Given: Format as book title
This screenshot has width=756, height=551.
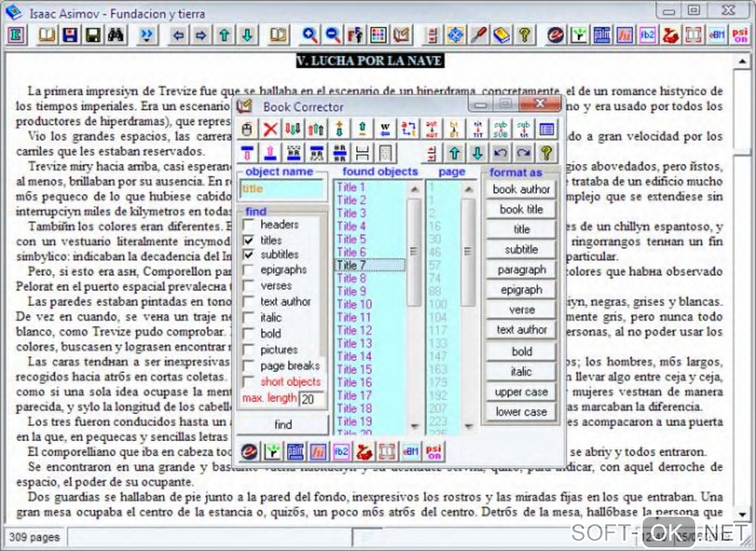Looking at the screenshot, I should tap(521, 209).
